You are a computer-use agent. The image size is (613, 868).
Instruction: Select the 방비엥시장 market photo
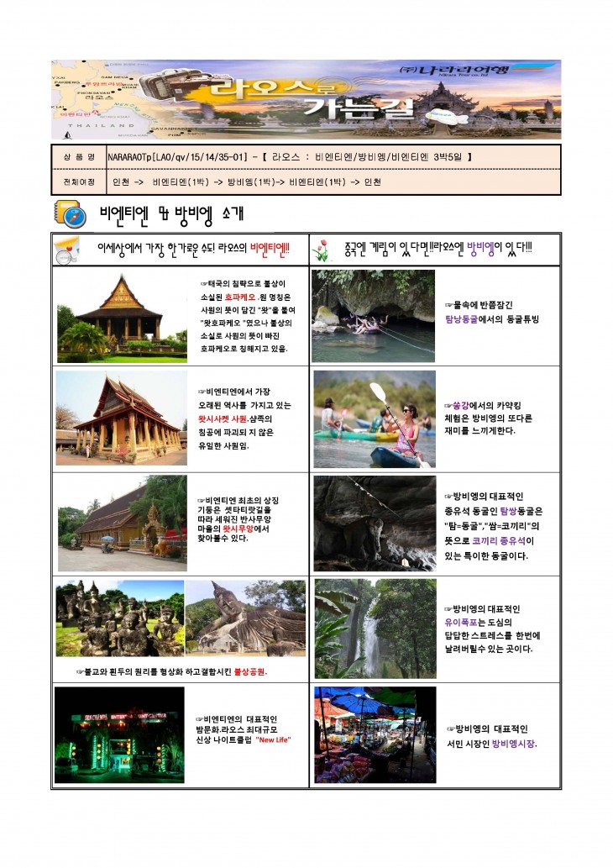point(375,735)
